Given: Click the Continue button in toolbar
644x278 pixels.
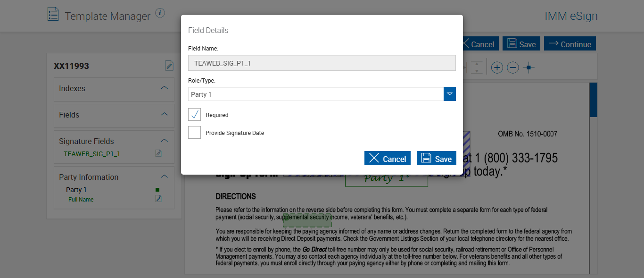Looking at the screenshot, I should (570, 44).
